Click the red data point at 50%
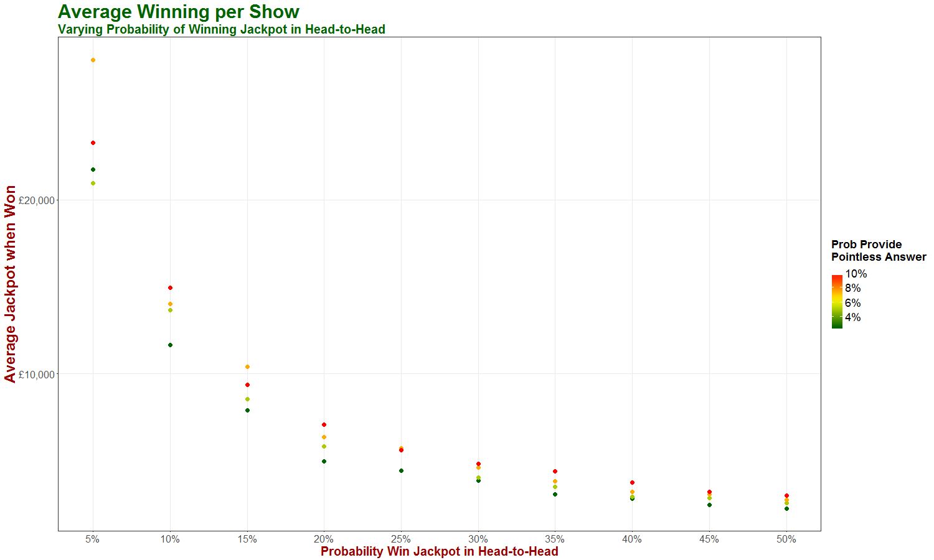Viewport: 934px width, 560px height. [x=786, y=496]
